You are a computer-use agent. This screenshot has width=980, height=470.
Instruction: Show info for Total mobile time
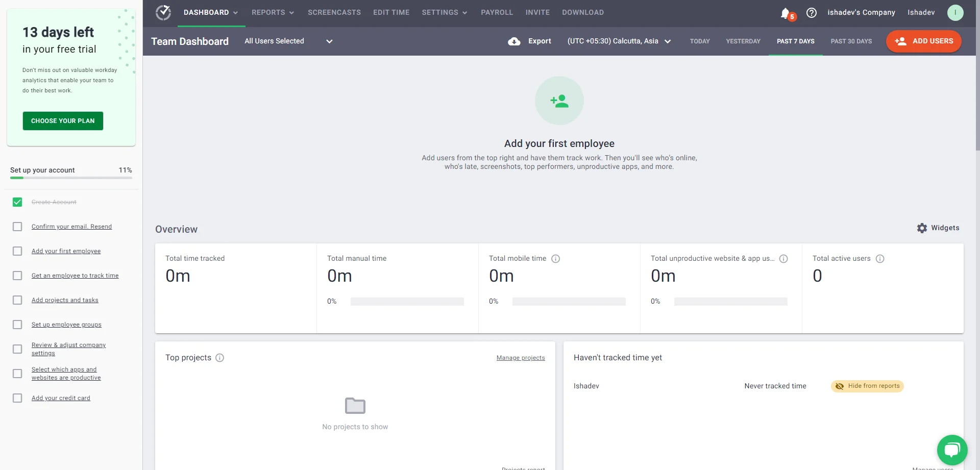556,259
